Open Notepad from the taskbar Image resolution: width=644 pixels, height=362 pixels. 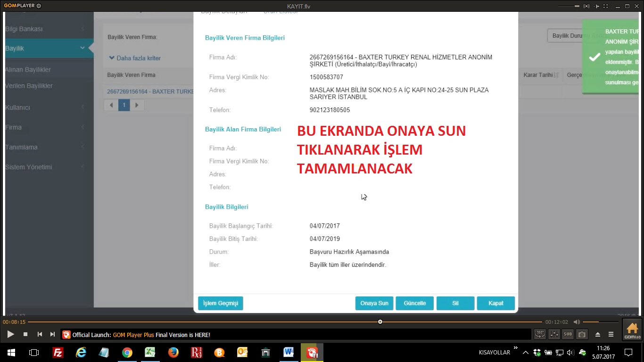point(104,352)
